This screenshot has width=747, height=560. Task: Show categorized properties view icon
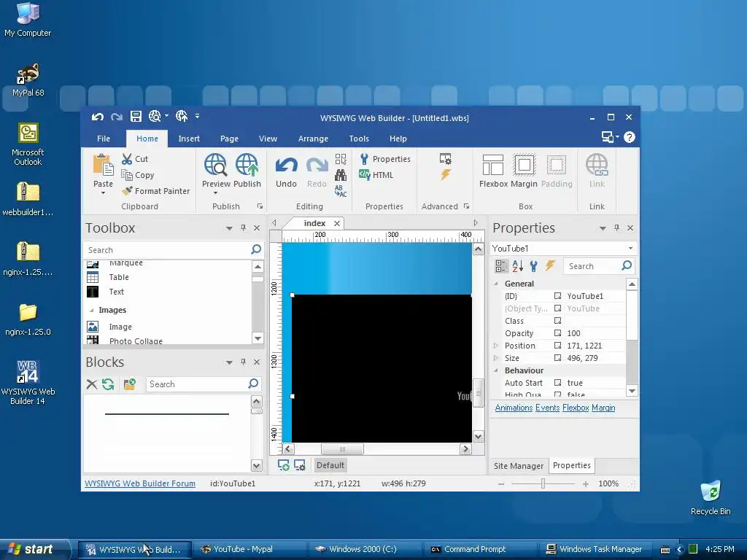[x=500, y=266]
